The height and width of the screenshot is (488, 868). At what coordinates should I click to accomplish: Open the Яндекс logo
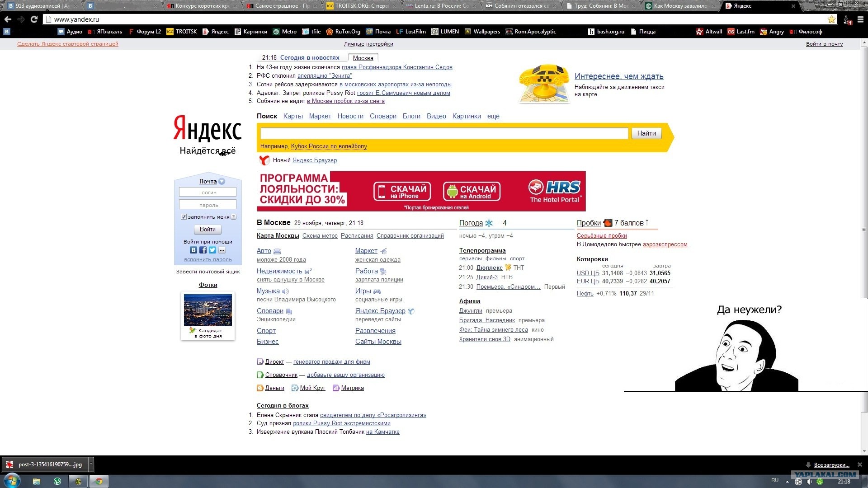(208, 128)
